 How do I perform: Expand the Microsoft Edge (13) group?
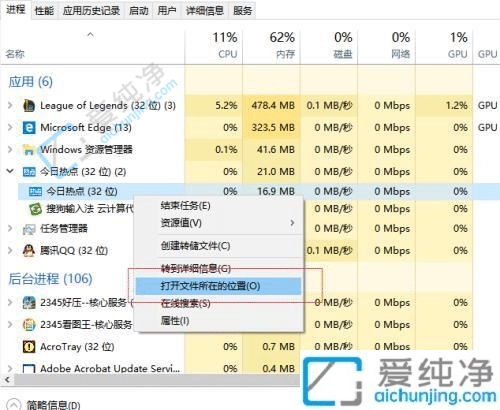(x=10, y=128)
